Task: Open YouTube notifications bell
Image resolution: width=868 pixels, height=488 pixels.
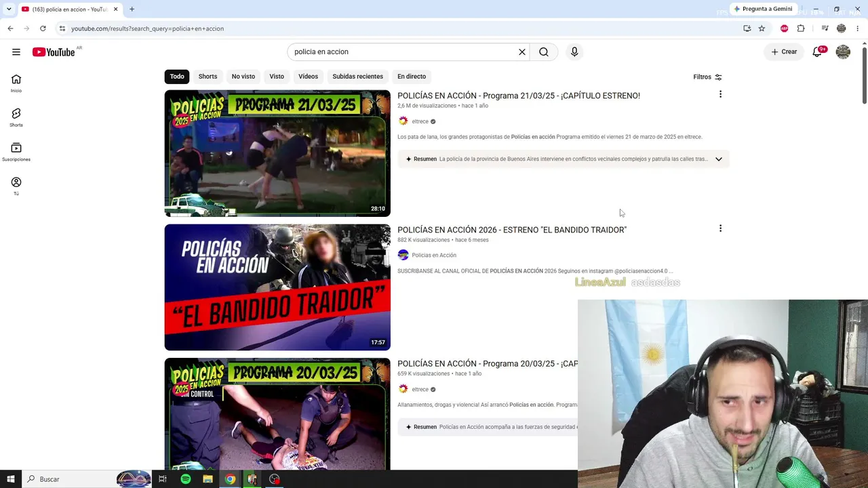Action: point(818,52)
